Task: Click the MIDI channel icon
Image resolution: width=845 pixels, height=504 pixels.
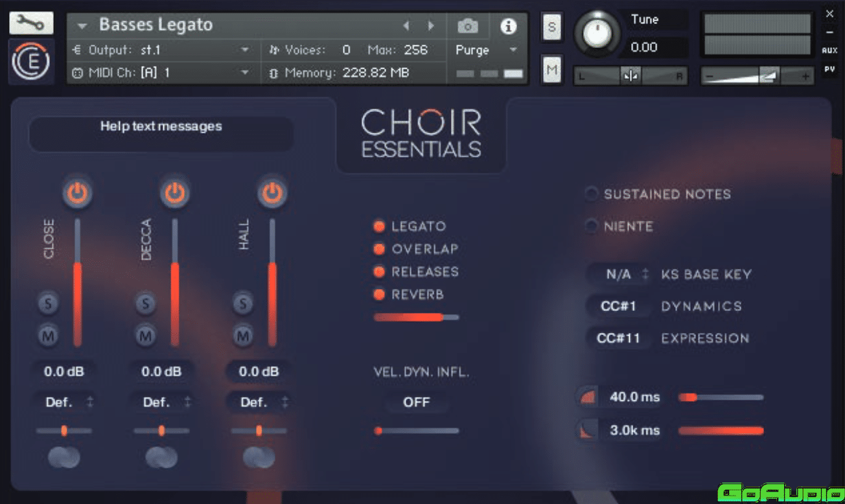Action: click(x=76, y=73)
